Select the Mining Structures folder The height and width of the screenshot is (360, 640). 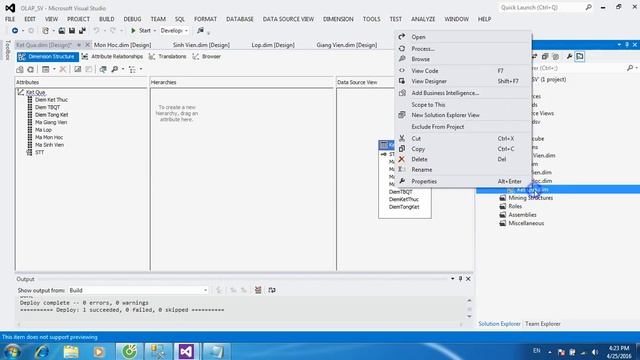click(530, 198)
